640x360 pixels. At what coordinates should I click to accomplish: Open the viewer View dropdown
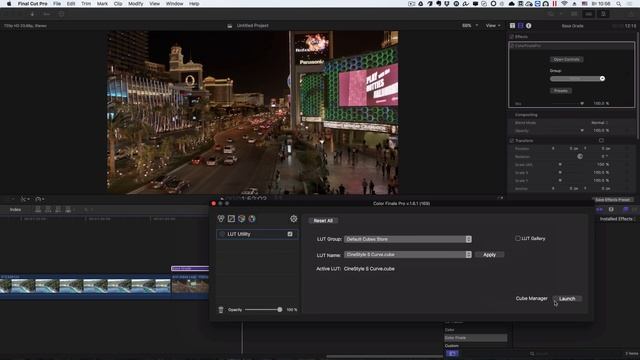tap(493, 26)
